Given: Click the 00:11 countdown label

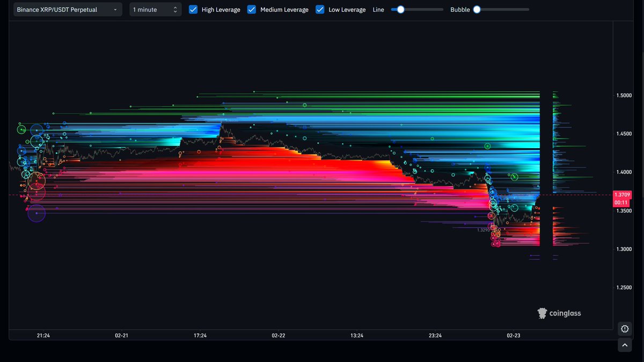Looking at the screenshot, I should point(621,203).
